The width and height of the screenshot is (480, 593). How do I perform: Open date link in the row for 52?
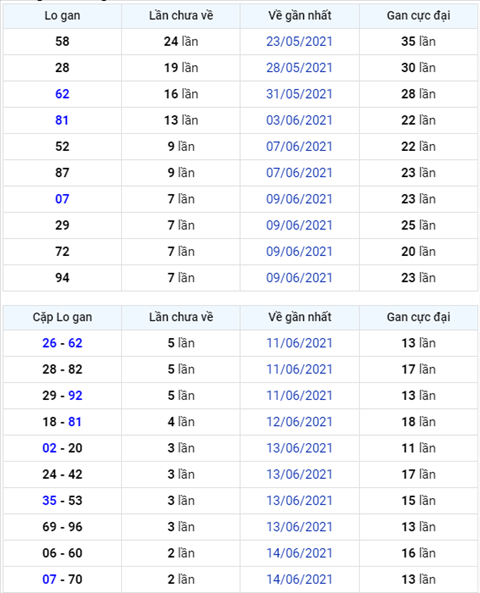299,146
